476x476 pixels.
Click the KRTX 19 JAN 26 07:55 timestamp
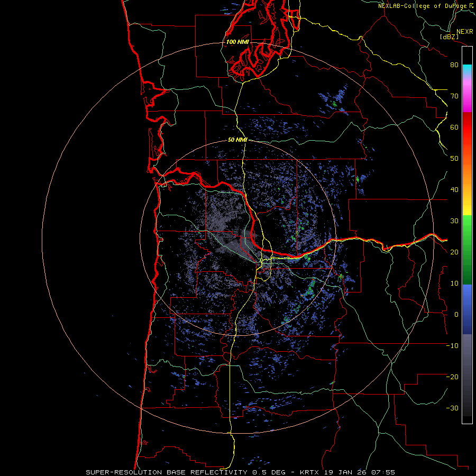pos(347,472)
